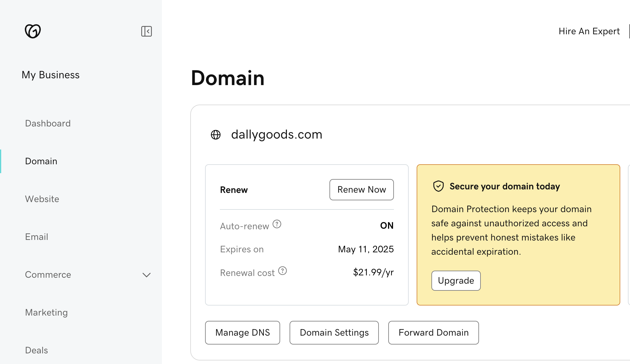630x364 pixels.
Task: Click the My Business heading
Action: 51,75
